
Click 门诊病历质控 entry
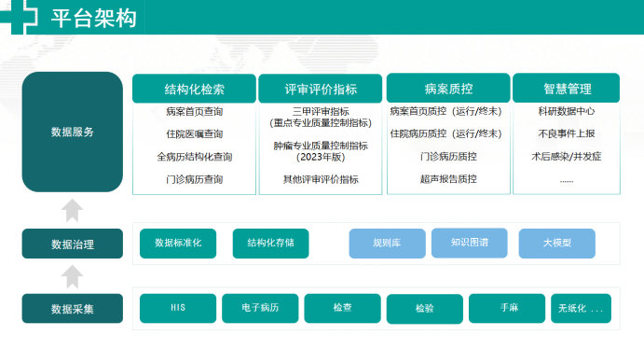(448, 156)
